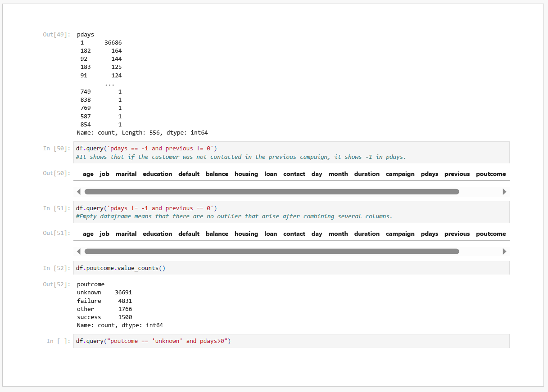Focus the In [50] code cell query line
Image resolution: width=548 pixels, height=392 pixels.
146,149
